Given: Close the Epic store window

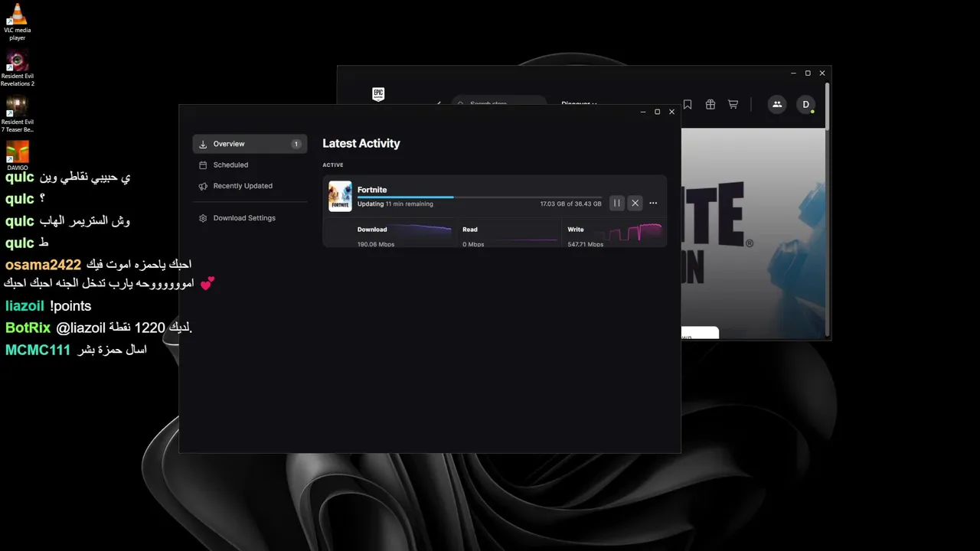Looking at the screenshot, I should click(x=822, y=73).
